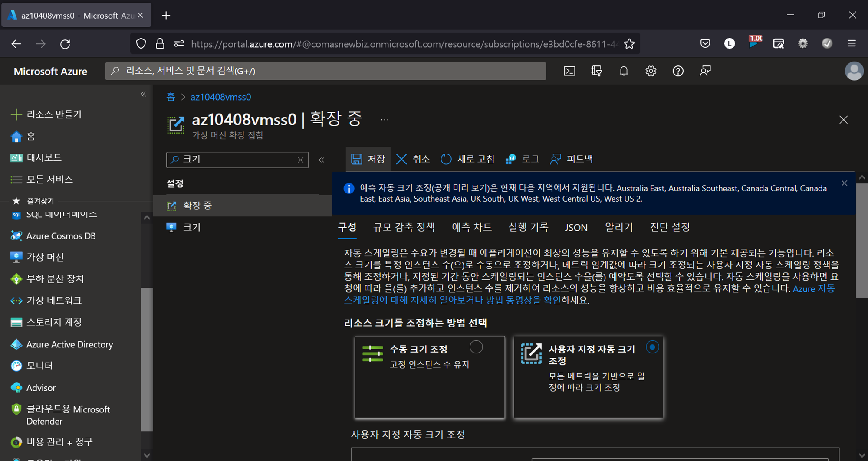Click Cancel (취소) toolbar button

pos(413,159)
